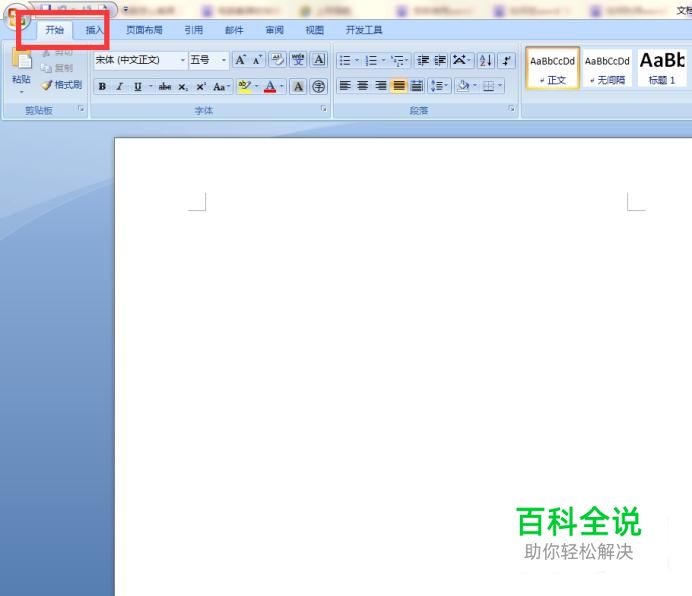Open Line Spacing options
This screenshot has width=692, height=596.
click(x=439, y=85)
